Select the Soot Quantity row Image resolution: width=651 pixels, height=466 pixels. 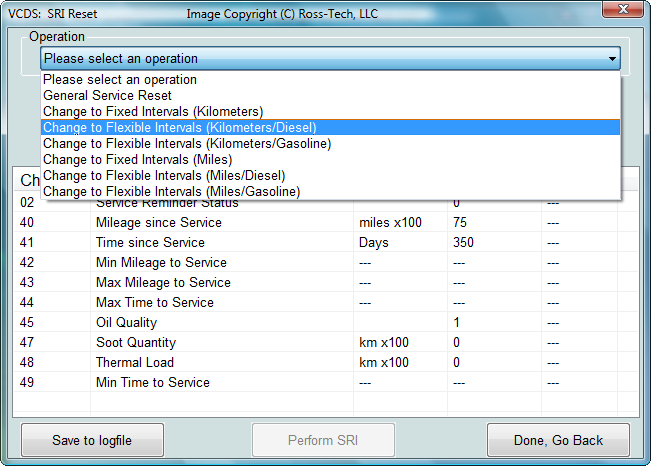tap(135, 342)
